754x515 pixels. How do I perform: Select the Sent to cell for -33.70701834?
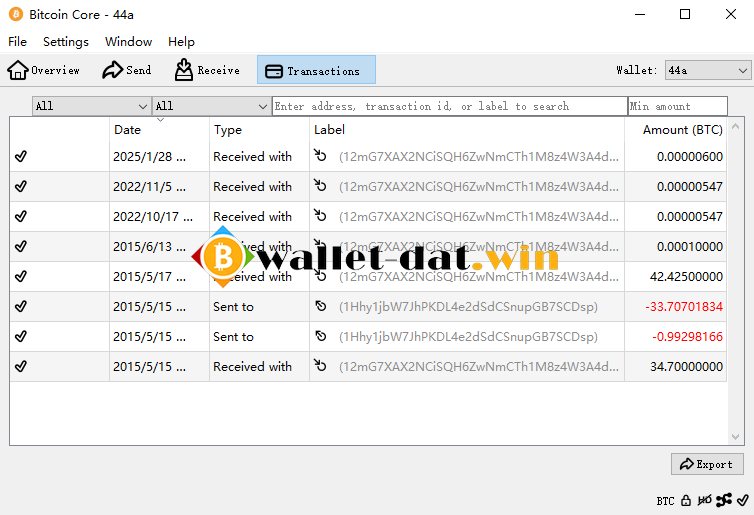259,306
